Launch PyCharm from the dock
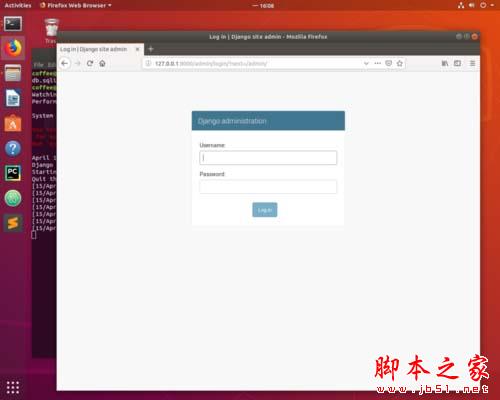Image resolution: width=500 pixels, height=400 pixels. click(13, 173)
